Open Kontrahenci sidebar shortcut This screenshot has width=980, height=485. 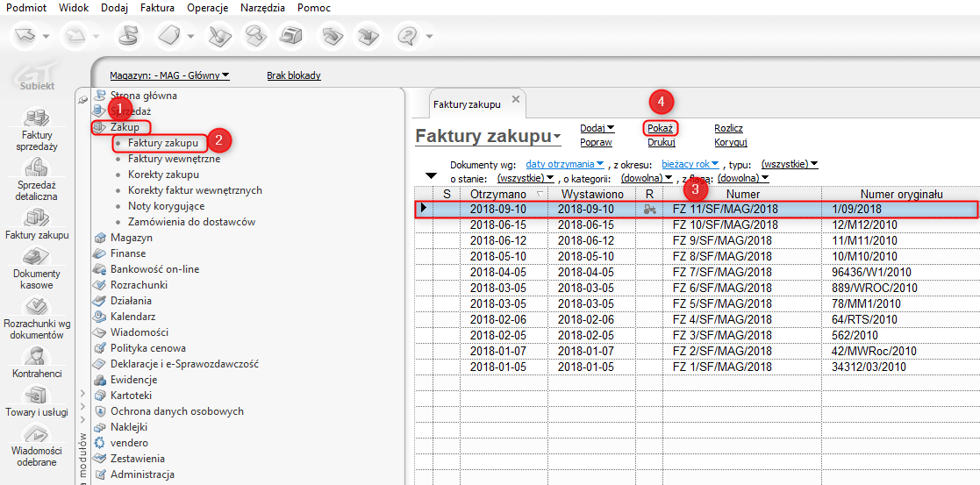pos(37,363)
